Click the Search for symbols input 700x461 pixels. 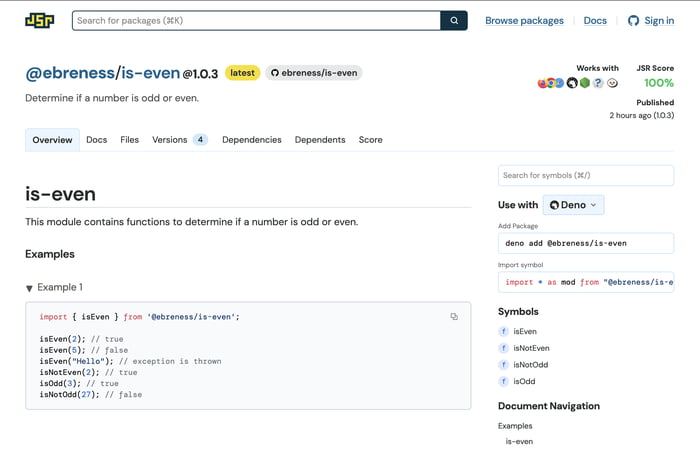(x=585, y=175)
